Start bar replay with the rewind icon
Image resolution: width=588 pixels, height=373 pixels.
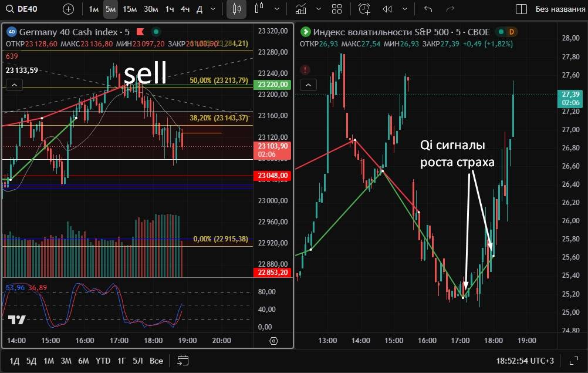(x=387, y=9)
